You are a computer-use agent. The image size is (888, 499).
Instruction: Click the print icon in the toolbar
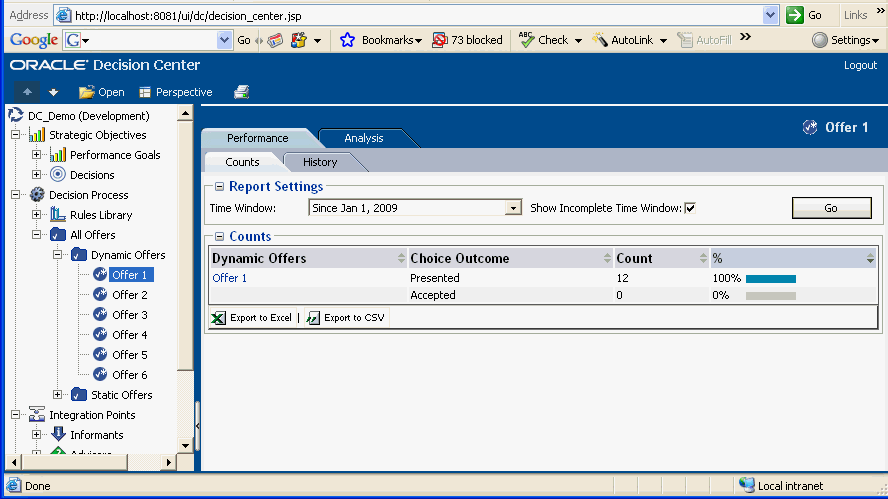click(x=241, y=92)
